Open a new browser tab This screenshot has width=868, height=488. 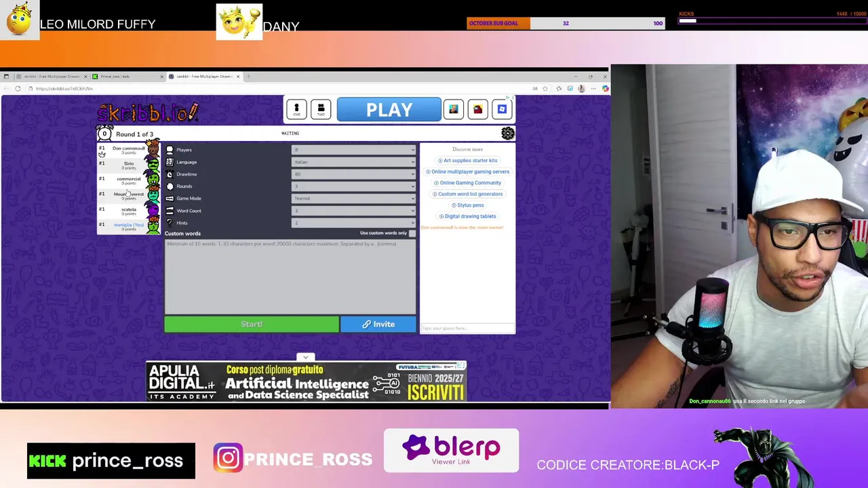coord(248,77)
